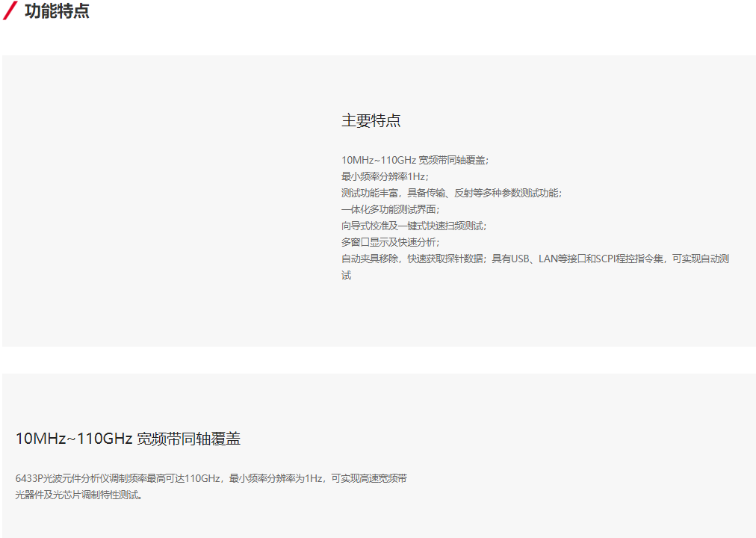Viewport: 756px width, 538px height.
Task: Click the large lower heading 10MHz~110GHz 宽频带同轴覆盖
Action: 128,439
